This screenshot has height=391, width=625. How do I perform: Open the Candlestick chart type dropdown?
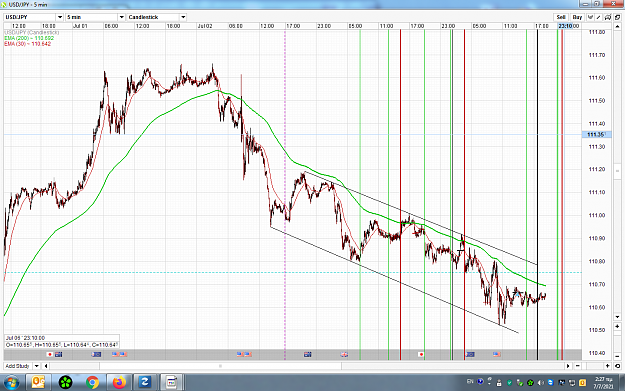pos(183,17)
